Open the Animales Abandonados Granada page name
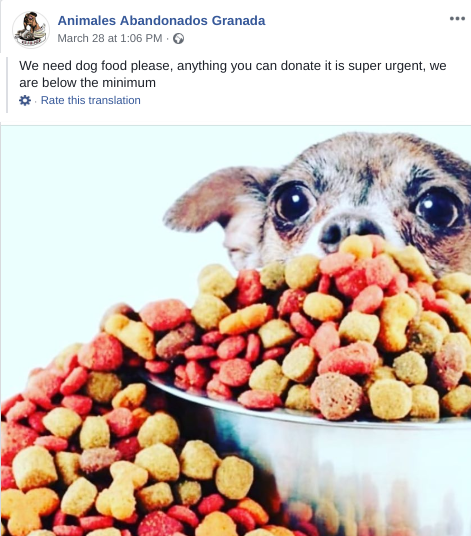The width and height of the screenshot is (471, 536). pyautogui.click(x=161, y=21)
